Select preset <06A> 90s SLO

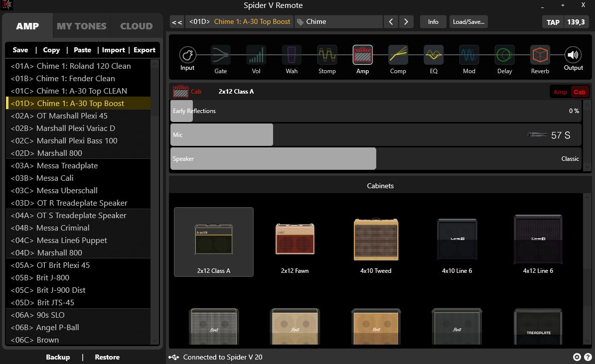78,315
